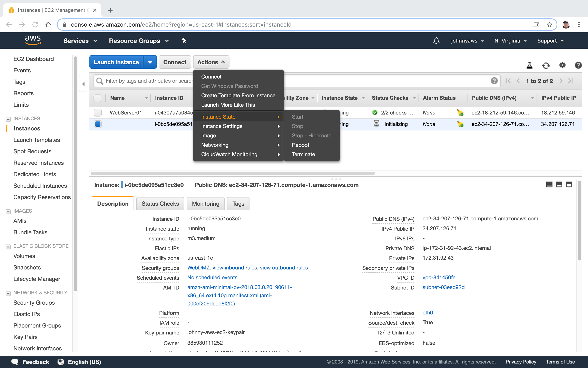Minimize the details pane layout icon

[549, 184]
